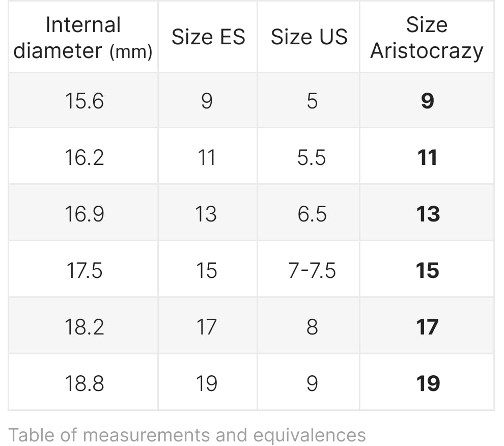
Task: Select the bold Aristocrazy size 11
Action: coord(427,157)
